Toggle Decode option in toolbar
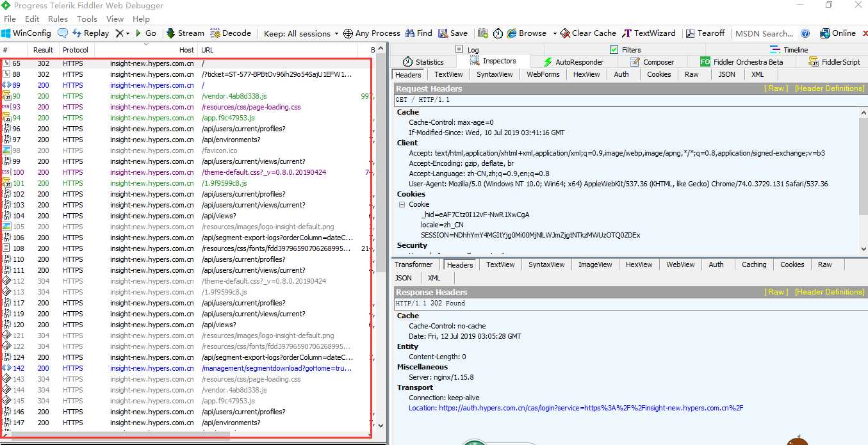This screenshot has width=868, height=445. tap(231, 33)
